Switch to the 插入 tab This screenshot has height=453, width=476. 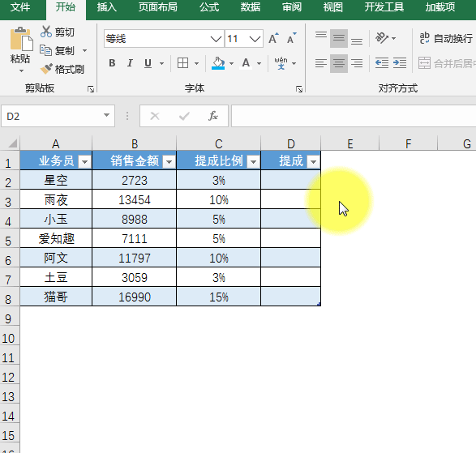pyautogui.click(x=107, y=7)
